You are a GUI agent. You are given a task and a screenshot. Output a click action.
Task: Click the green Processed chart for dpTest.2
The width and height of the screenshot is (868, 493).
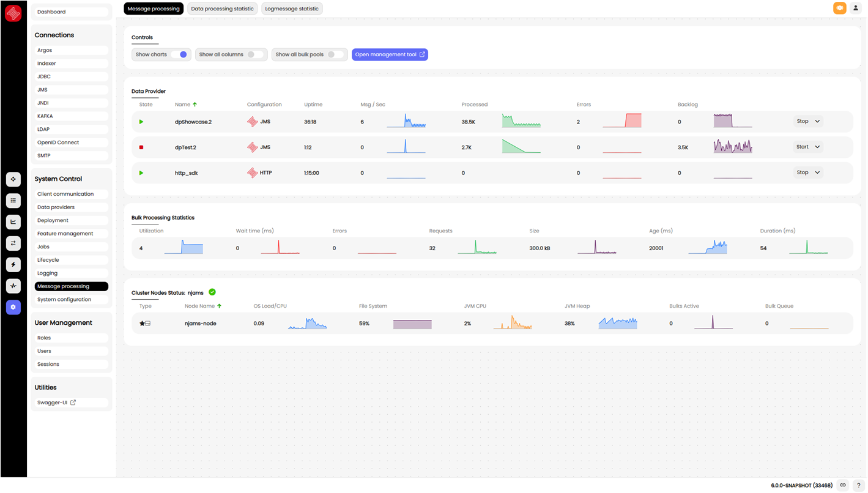(522, 146)
